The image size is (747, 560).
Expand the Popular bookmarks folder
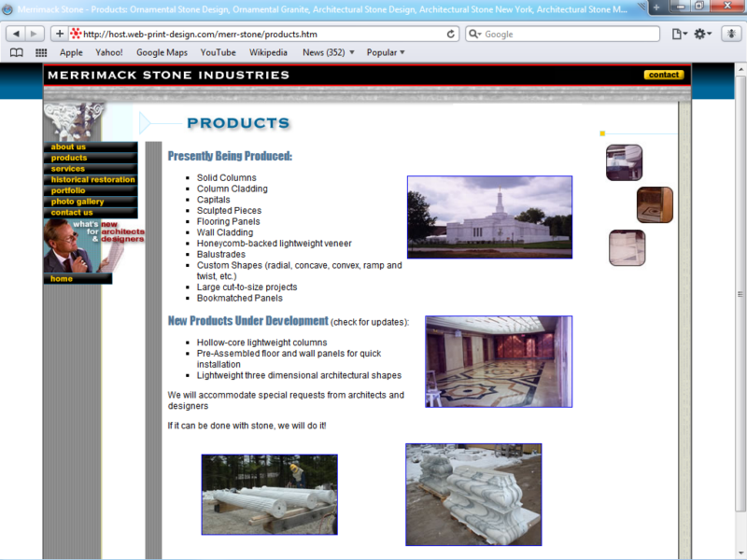pos(386,52)
